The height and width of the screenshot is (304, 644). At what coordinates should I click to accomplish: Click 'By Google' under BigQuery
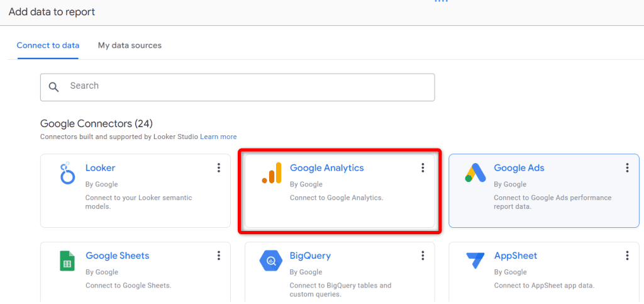[x=306, y=272]
